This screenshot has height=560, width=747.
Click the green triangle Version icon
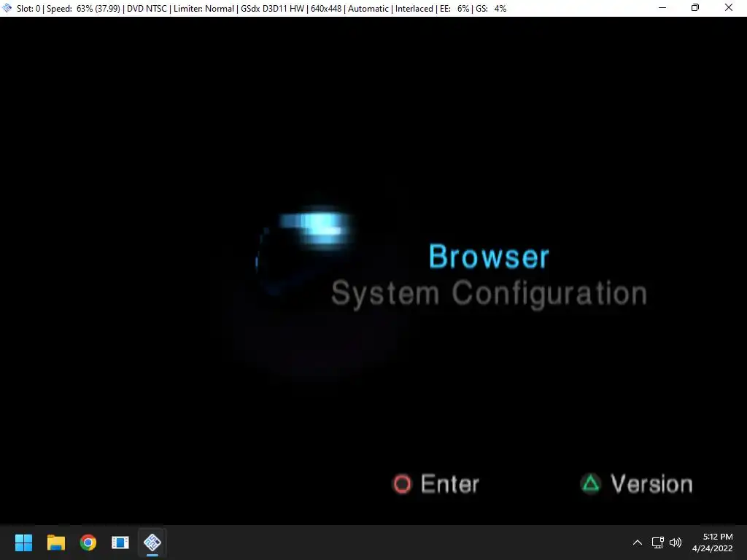pos(591,483)
